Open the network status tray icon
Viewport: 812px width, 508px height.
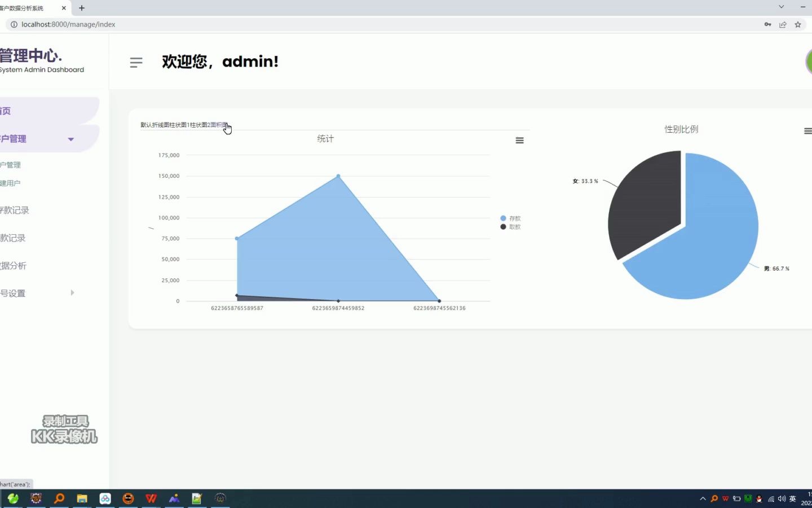tap(771, 498)
